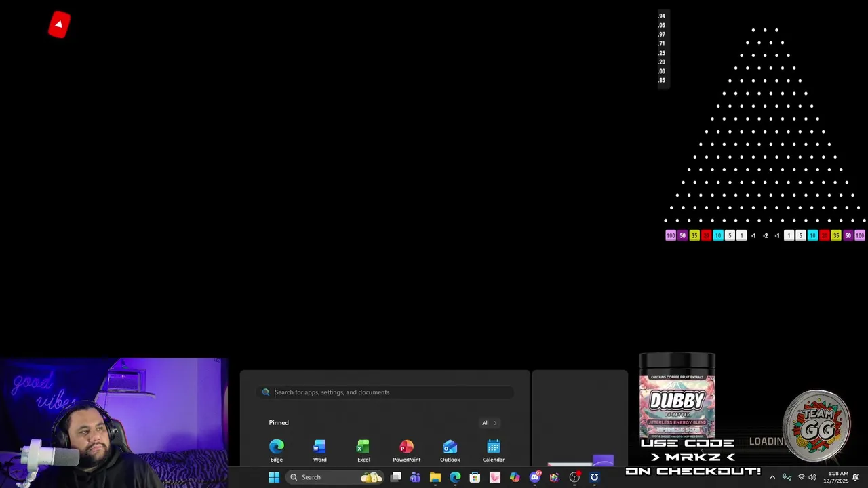Open Microsoft Store from the taskbar
Viewport: 868px width, 488px height.
click(475, 477)
